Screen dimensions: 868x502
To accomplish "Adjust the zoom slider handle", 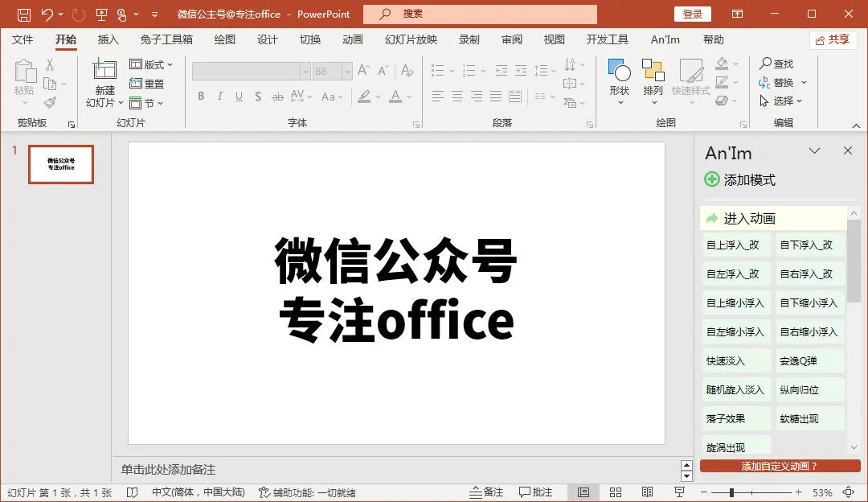I will click(x=732, y=492).
